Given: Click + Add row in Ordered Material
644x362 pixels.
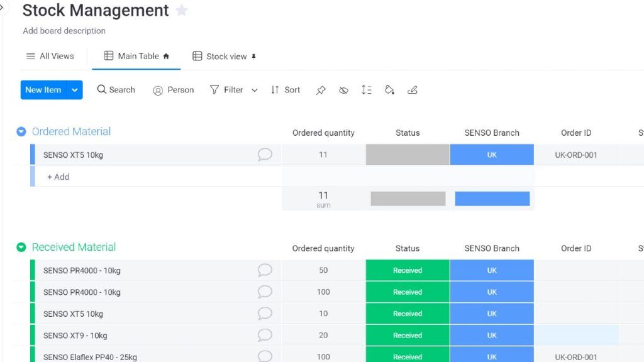Looking at the screenshot, I should click(58, 177).
